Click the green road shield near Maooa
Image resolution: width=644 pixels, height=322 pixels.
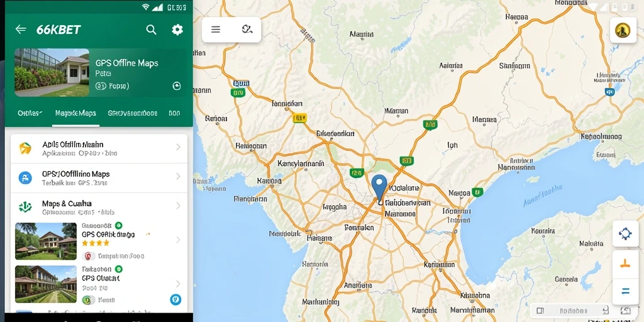click(x=477, y=192)
